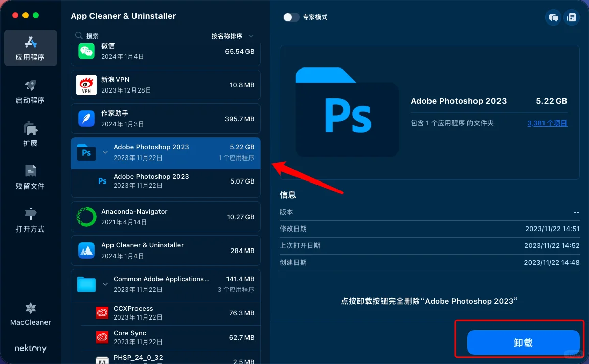Select the 微信 app icon in list
This screenshot has height=364, width=589.
(x=86, y=51)
